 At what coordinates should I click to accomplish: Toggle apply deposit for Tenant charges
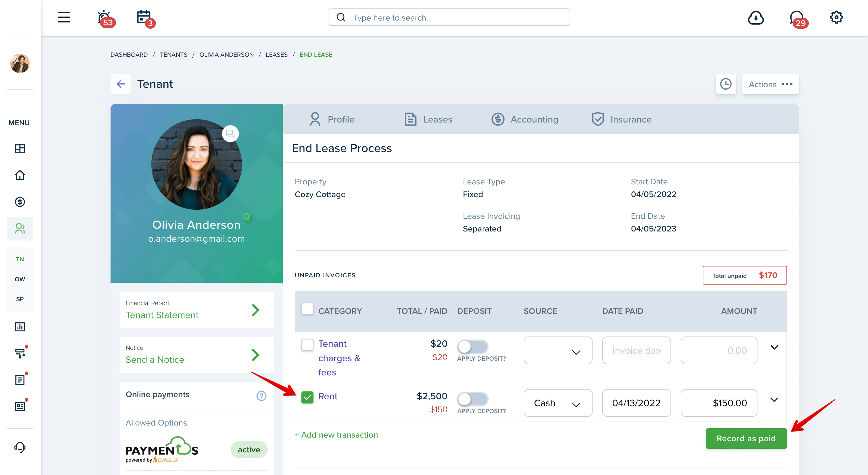coord(472,346)
